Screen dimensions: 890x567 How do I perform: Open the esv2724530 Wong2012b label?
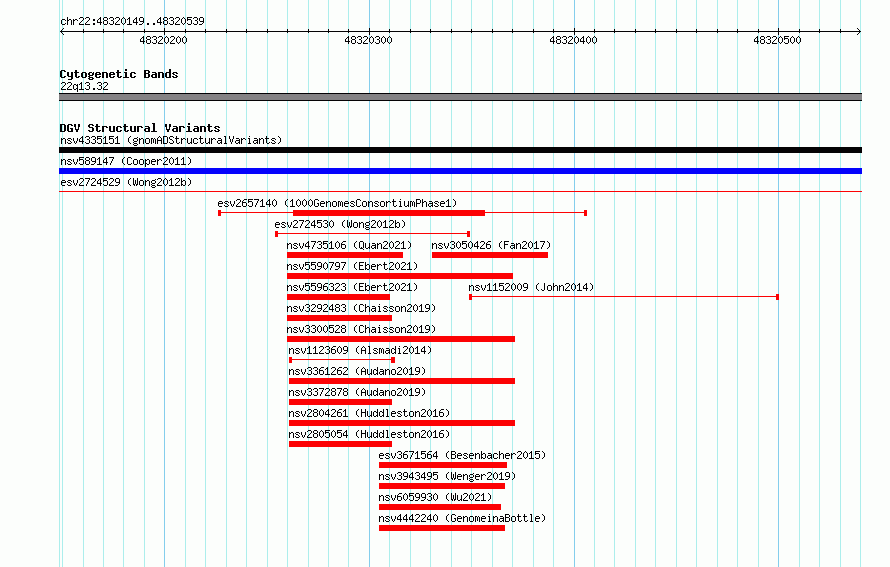coord(340,224)
